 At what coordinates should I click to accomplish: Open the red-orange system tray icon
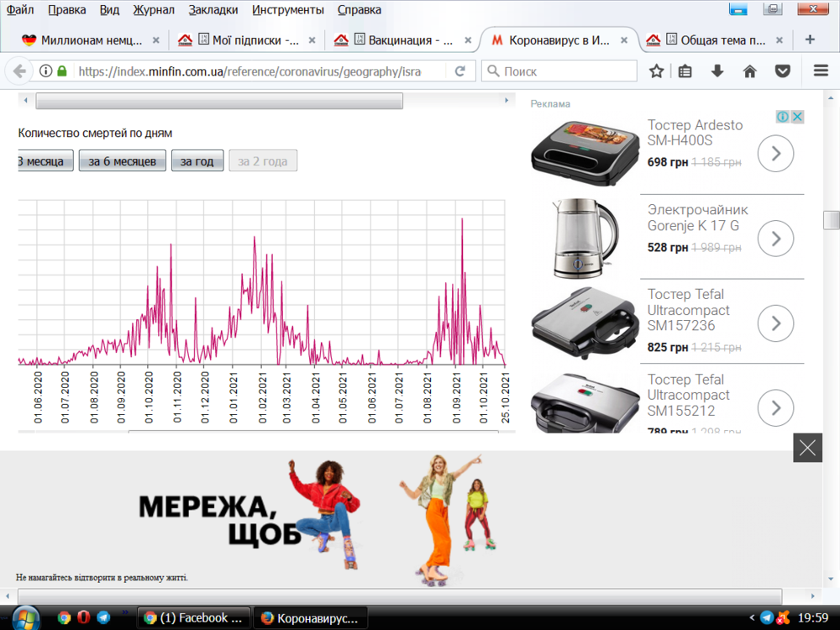pyautogui.click(x=783, y=617)
